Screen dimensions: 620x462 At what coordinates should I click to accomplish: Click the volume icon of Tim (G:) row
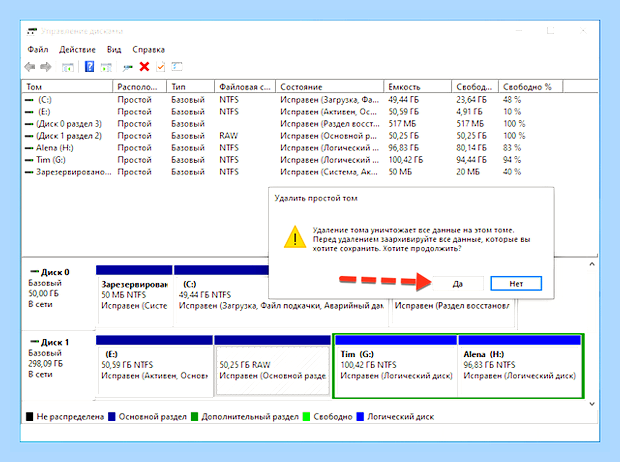29,160
